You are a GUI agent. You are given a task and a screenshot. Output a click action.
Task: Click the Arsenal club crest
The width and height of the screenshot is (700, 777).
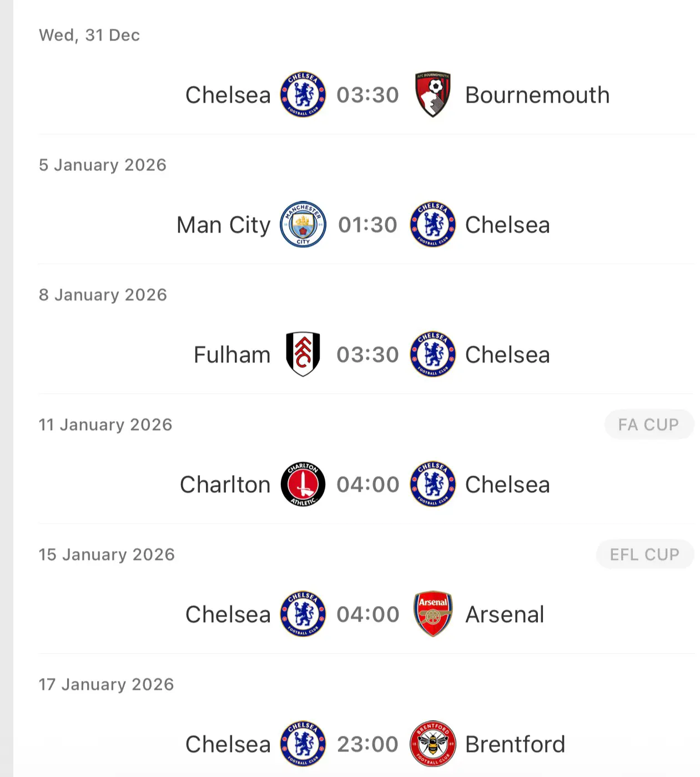[x=433, y=614]
